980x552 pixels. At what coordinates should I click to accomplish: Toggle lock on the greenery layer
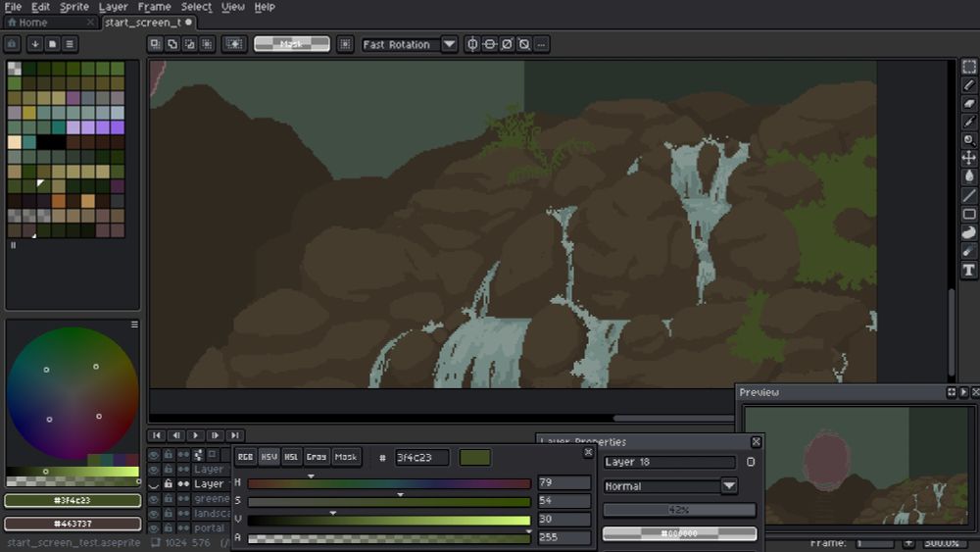(x=169, y=498)
